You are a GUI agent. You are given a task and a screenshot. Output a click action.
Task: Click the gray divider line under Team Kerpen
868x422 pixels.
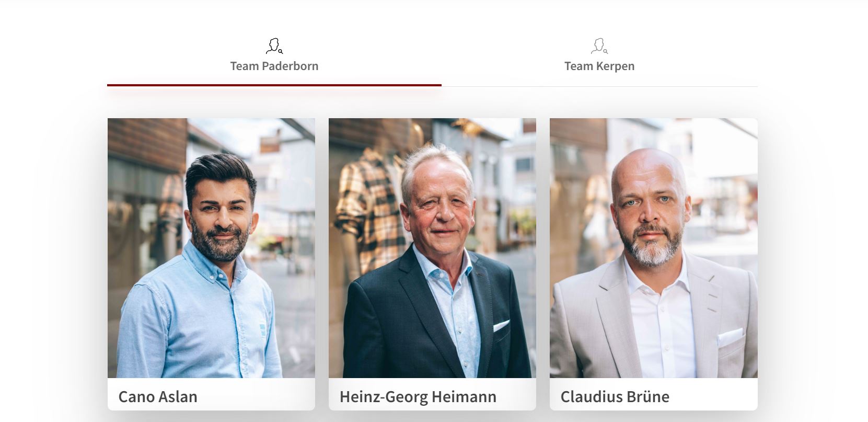(599, 86)
